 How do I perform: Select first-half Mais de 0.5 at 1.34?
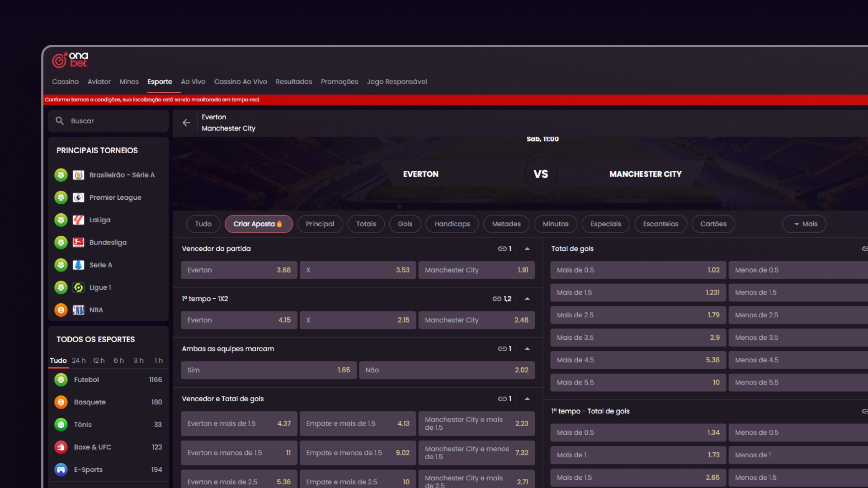pyautogui.click(x=638, y=432)
